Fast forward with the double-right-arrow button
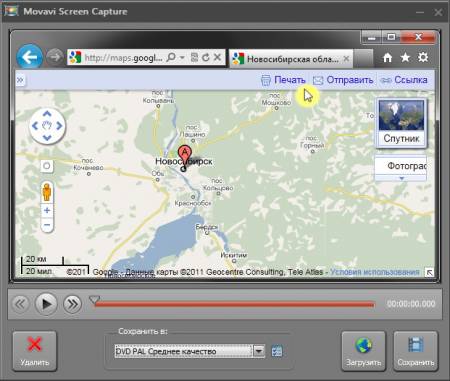Screen dimensions: 450x381 (72, 304)
